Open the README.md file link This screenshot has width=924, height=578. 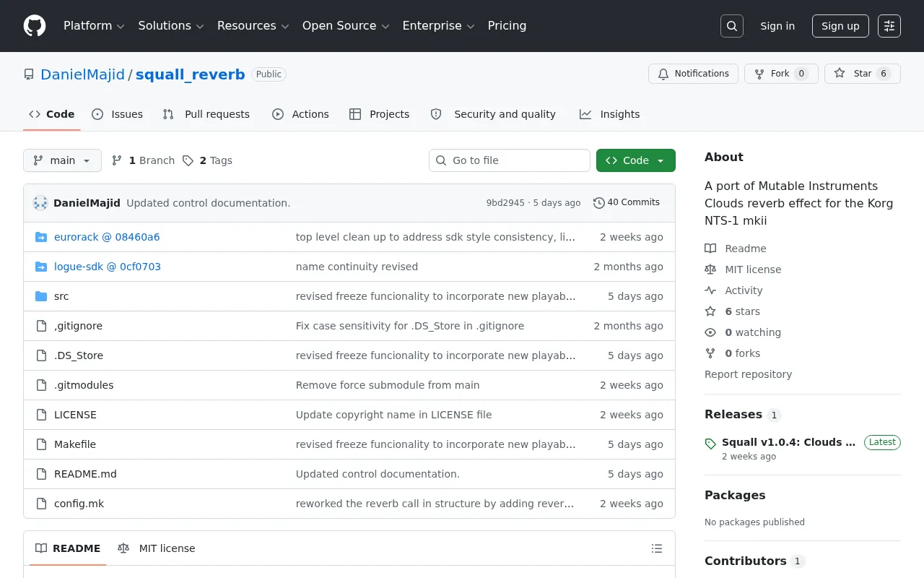85,474
